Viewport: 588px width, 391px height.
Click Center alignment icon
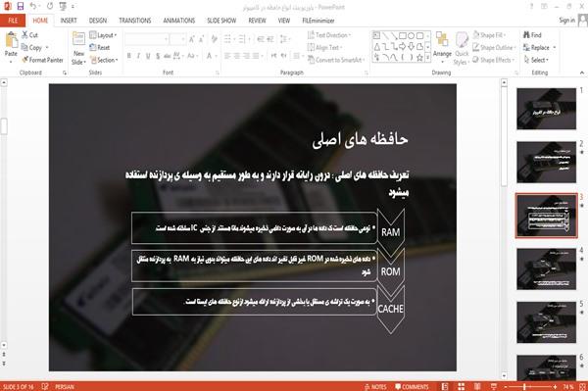[236, 56]
